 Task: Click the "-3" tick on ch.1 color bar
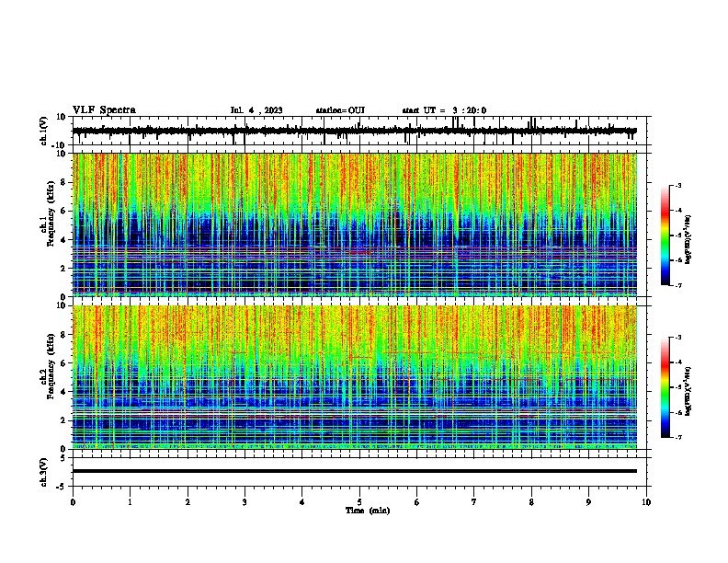pyautogui.click(x=677, y=185)
